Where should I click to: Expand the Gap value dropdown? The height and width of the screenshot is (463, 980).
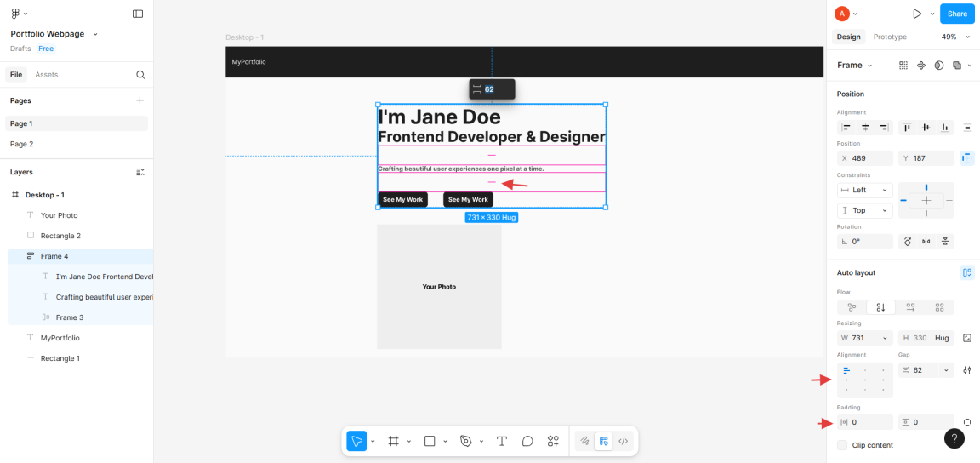pos(947,370)
